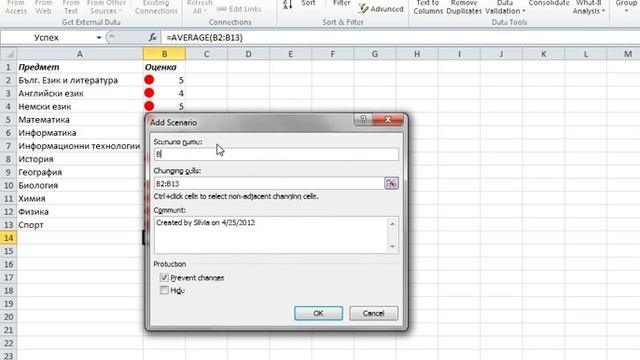The image size is (640, 360).
Task: Toggle the Filter button
Action: click(x=342, y=3)
